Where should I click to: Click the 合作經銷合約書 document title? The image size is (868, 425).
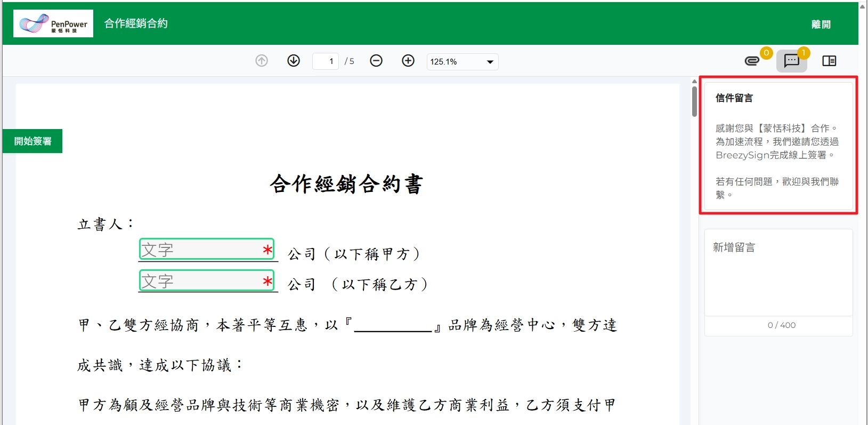tap(346, 184)
